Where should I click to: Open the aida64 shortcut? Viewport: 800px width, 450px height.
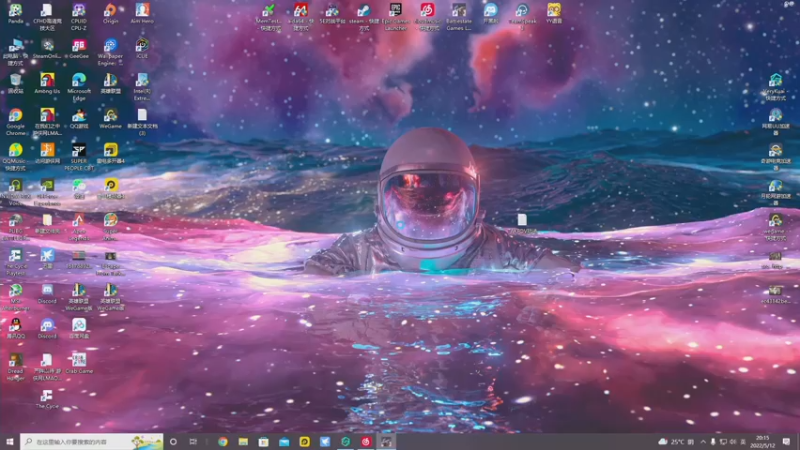pyautogui.click(x=301, y=17)
